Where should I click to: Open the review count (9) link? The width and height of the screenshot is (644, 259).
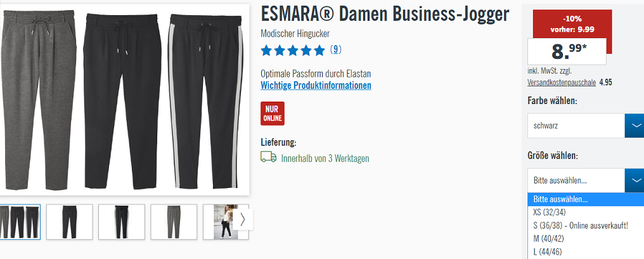tap(335, 50)
